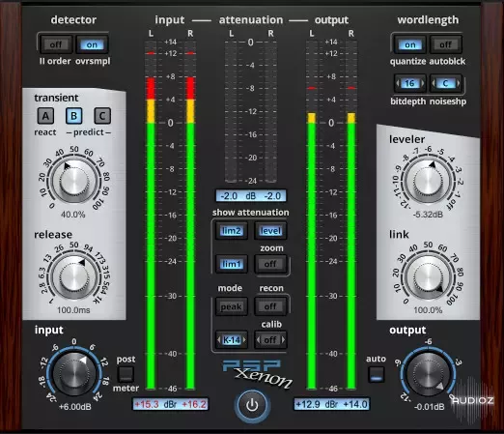This screenshot has width=504, height=434.
Task: Click noiseshp left arrow
Action: 434,83
